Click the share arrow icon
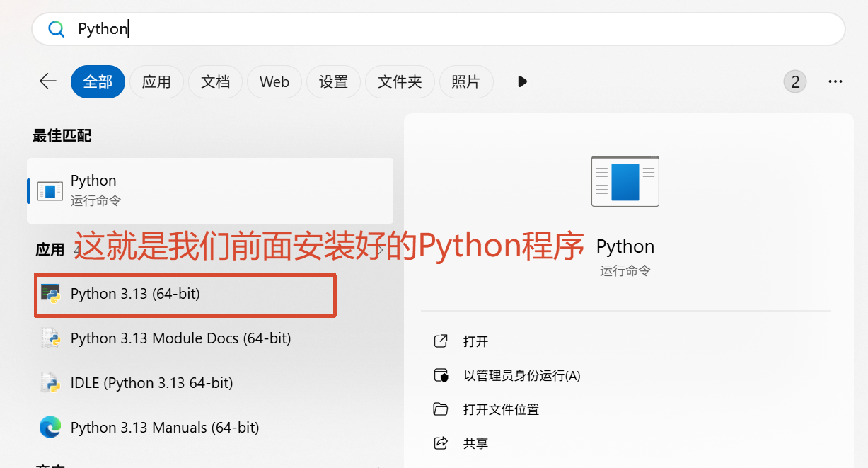 pyautogui.click(x=441, y=443)
